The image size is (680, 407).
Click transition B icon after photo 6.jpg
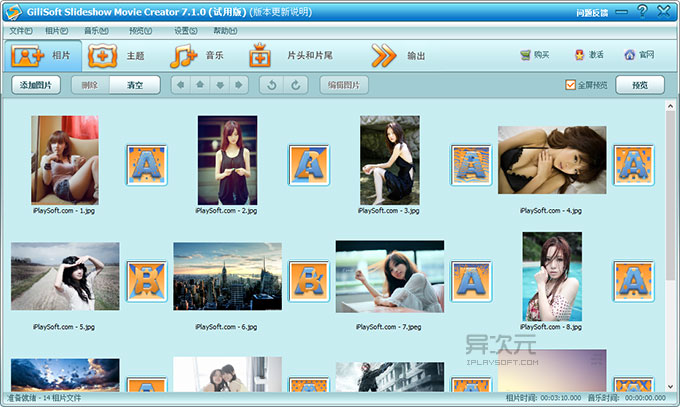coord(309,281)
